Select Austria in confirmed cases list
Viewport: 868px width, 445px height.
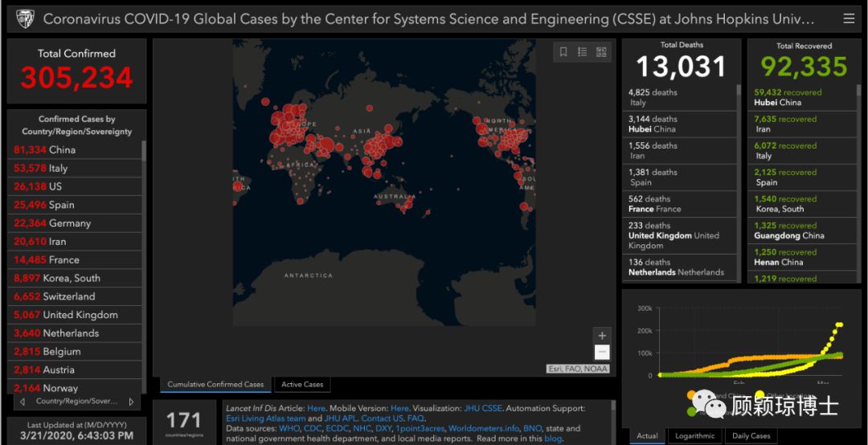pyautogui.click(x=75, y=369)
